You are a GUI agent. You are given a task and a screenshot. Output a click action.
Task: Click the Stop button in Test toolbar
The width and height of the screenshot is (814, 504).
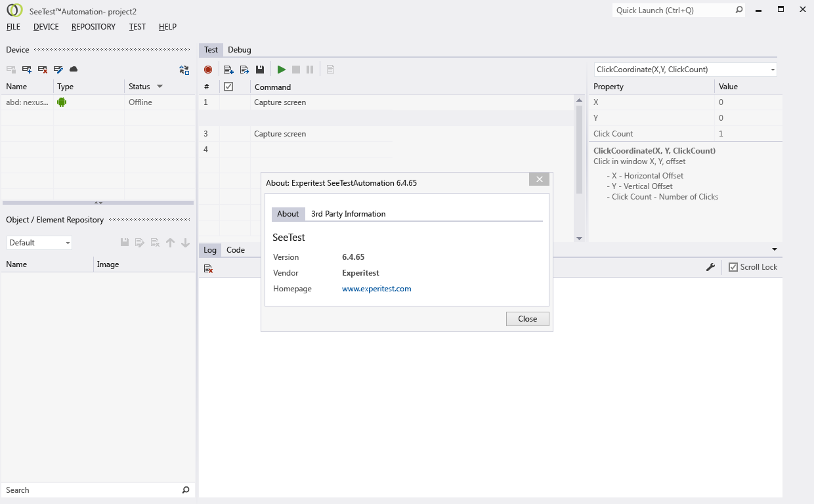(x=296, y=70)
